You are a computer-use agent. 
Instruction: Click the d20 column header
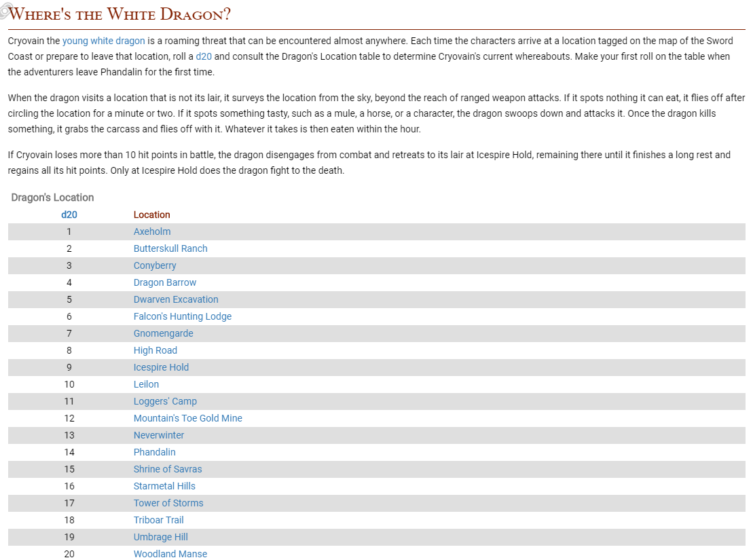69,214
